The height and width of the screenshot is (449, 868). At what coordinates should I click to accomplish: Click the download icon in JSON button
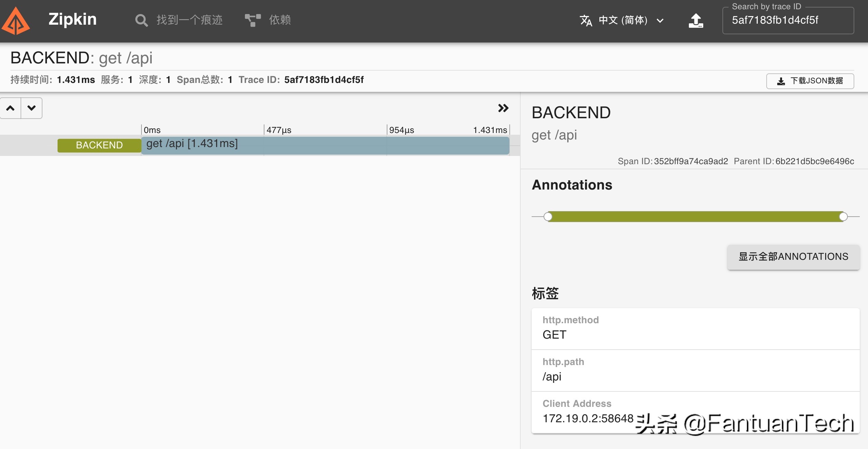click(781, 81)
